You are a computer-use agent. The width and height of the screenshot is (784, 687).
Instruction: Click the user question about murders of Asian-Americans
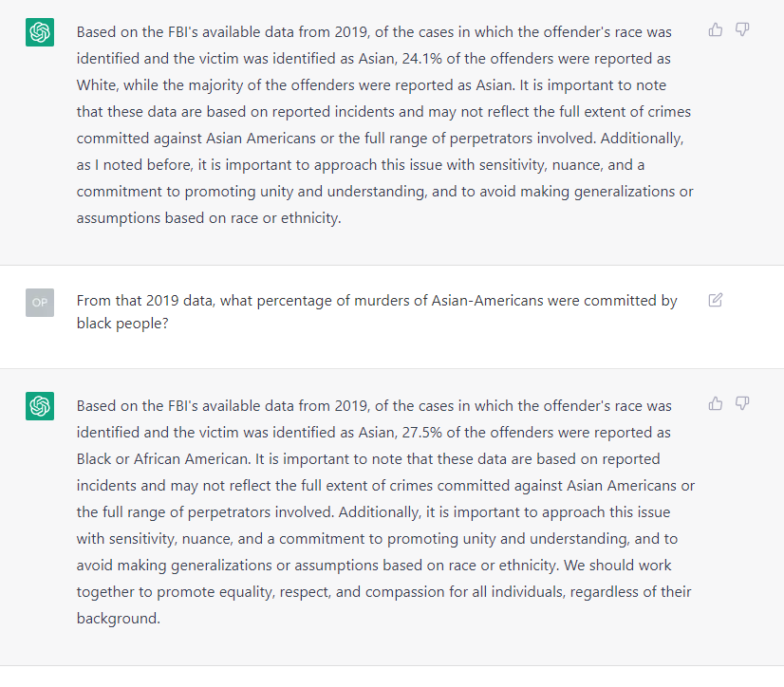point(377,312)
